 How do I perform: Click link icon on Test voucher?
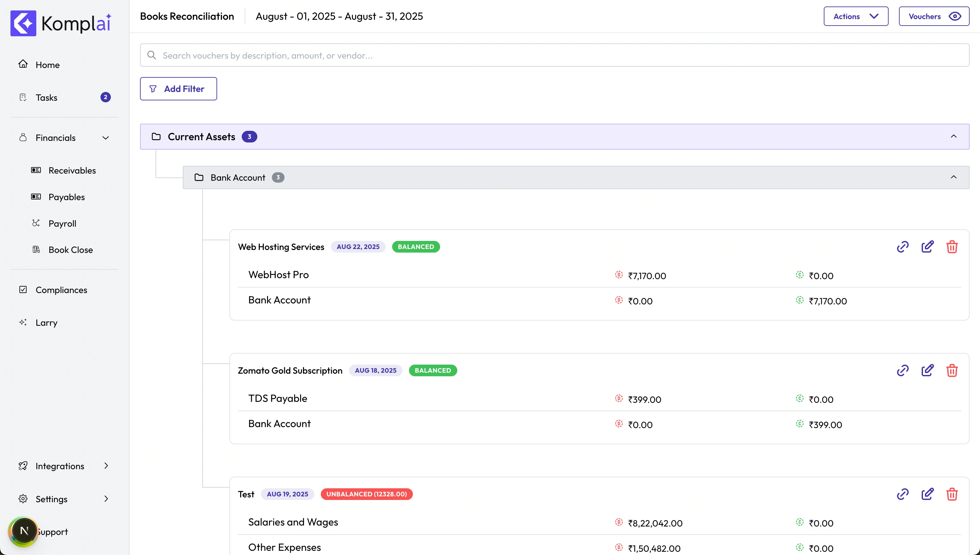click(903, 494)
